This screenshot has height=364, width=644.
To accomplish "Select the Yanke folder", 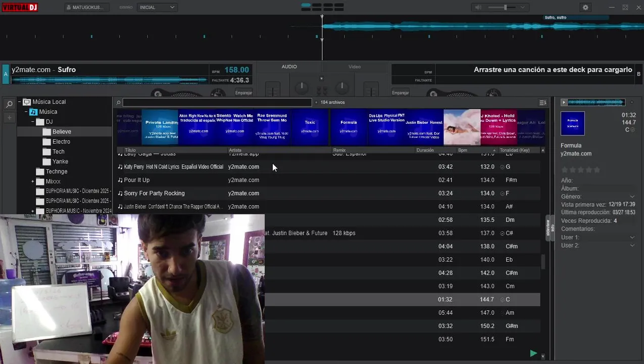I will click(60, 162).
